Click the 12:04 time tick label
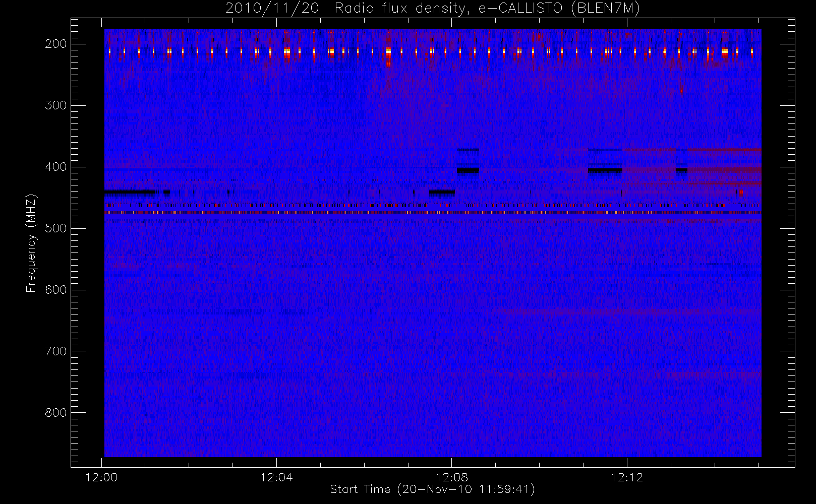 (x=277, y=477)
